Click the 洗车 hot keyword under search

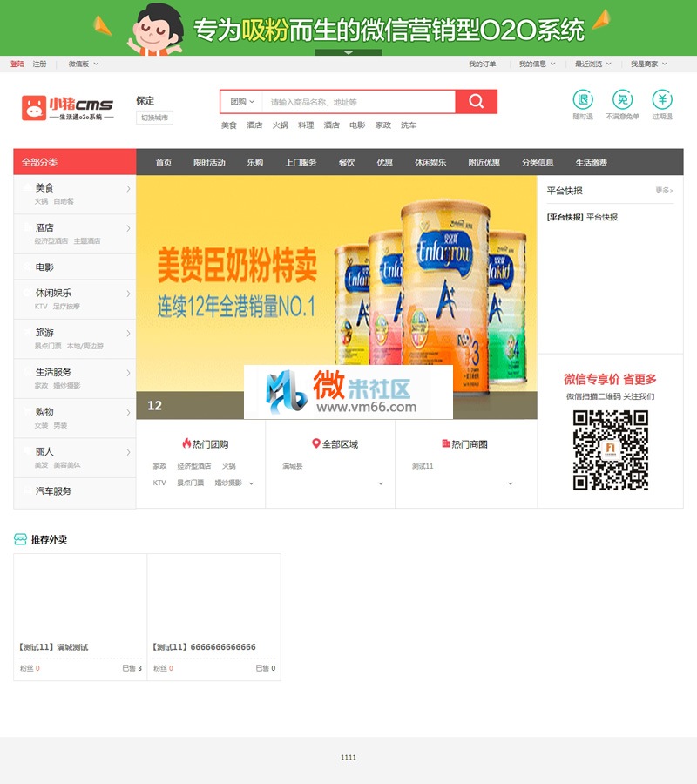tap(409, 125)
